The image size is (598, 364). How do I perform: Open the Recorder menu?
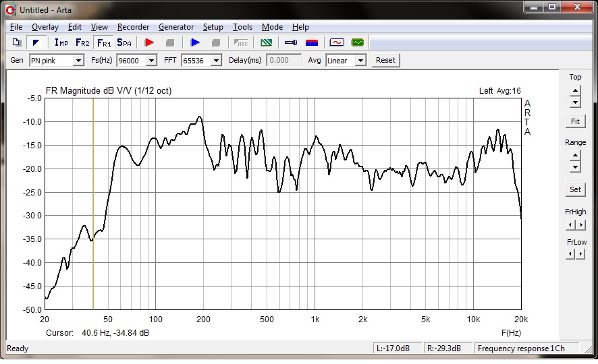click(133, 27)
